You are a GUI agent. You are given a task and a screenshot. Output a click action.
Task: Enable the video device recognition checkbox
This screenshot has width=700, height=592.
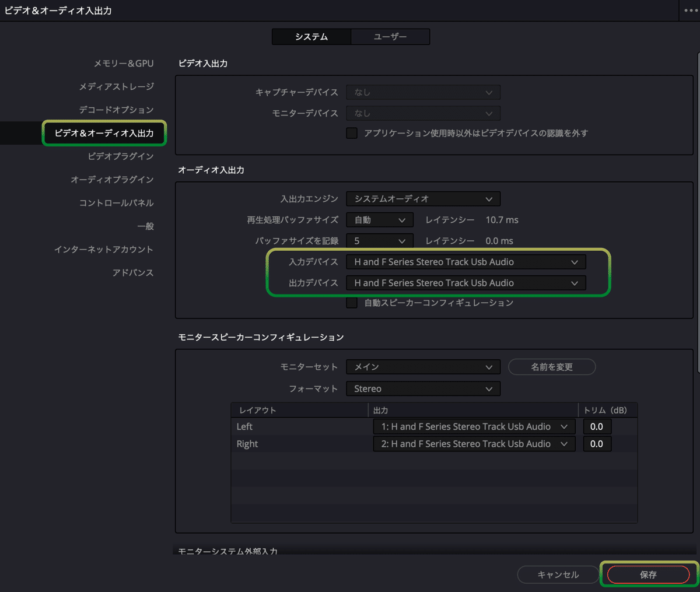coord(352,133)
